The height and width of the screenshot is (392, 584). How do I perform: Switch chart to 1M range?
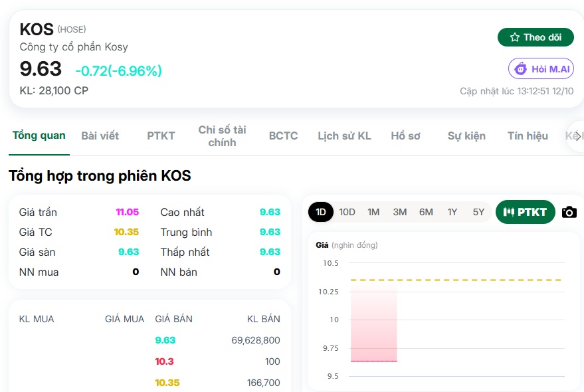point(373,212)
